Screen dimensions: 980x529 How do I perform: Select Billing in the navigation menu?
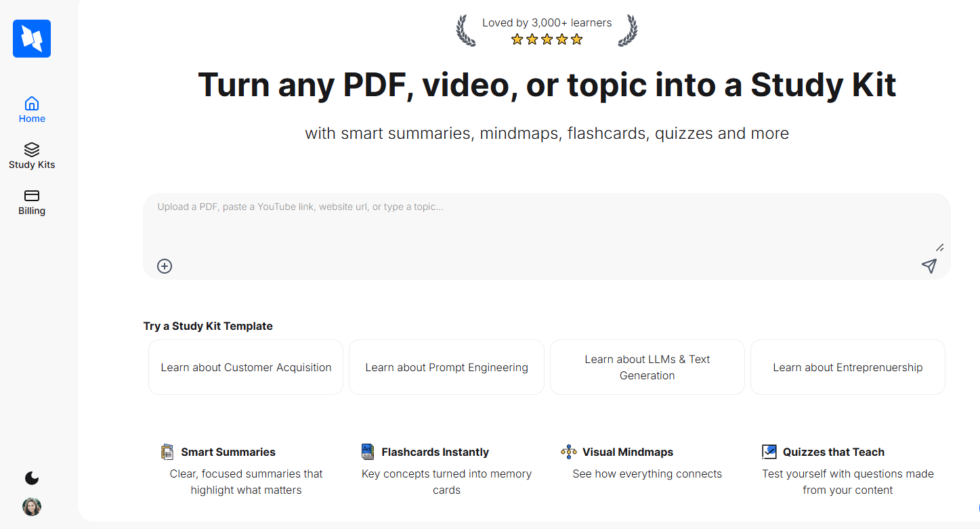[31, 211]
